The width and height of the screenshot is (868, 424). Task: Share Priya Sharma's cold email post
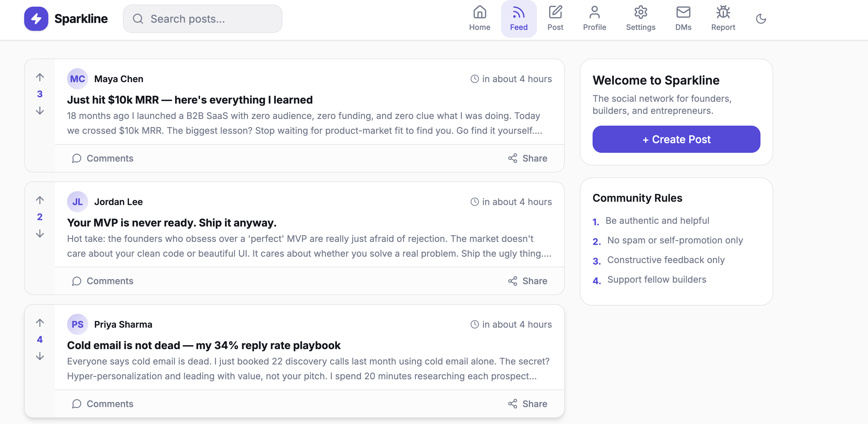527,403
